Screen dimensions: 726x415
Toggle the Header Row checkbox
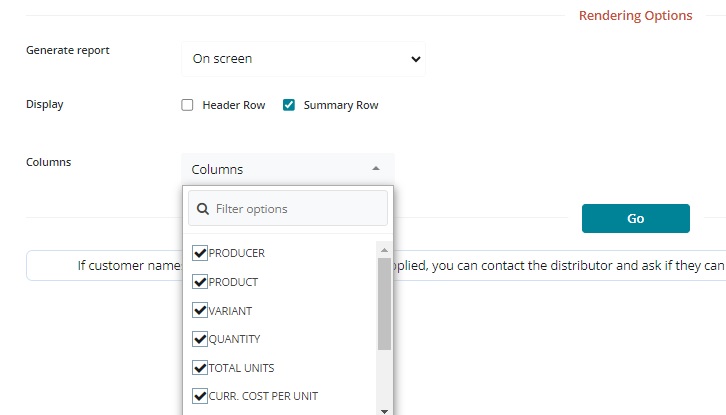(187, 105)
